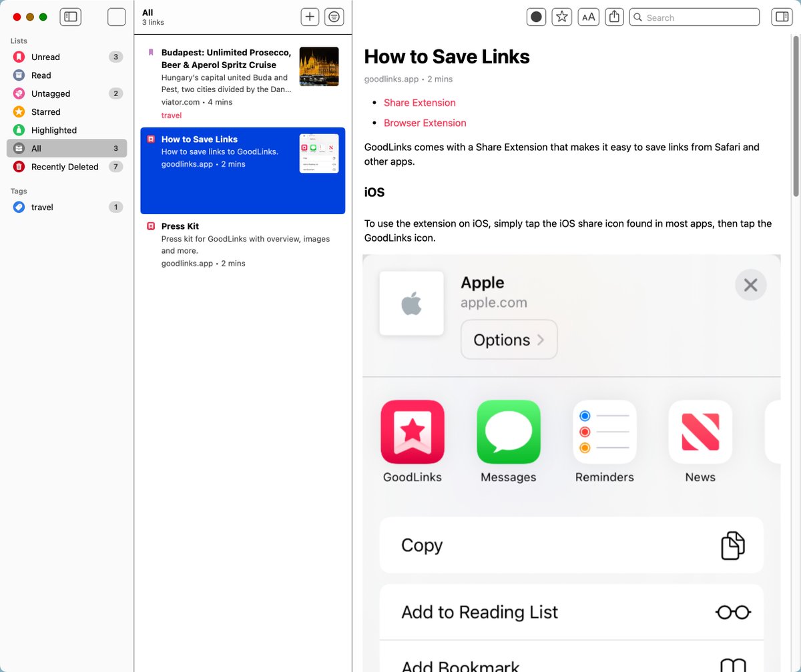Open the Starred list
Viewport: 801px width, 672px height.
[x=67, y=112]
